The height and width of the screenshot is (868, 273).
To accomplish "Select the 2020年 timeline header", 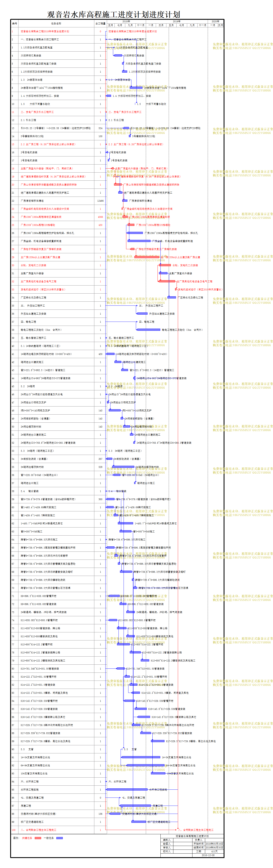I will click(215, 22).
